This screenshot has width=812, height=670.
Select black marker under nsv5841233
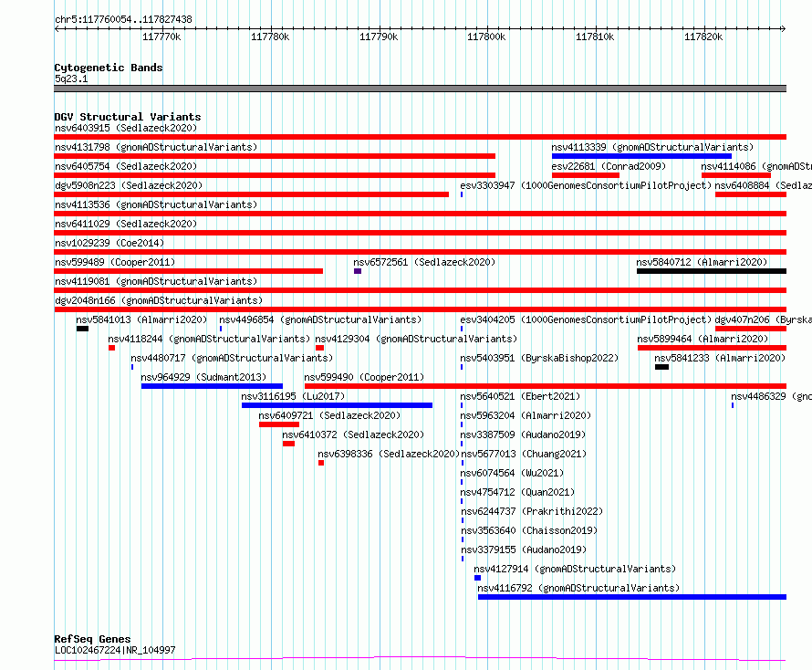[x=661, y=367]
